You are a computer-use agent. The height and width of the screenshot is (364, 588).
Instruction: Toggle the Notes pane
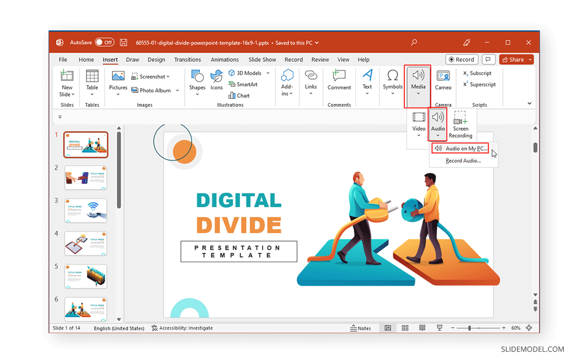[x=361, y=328]
